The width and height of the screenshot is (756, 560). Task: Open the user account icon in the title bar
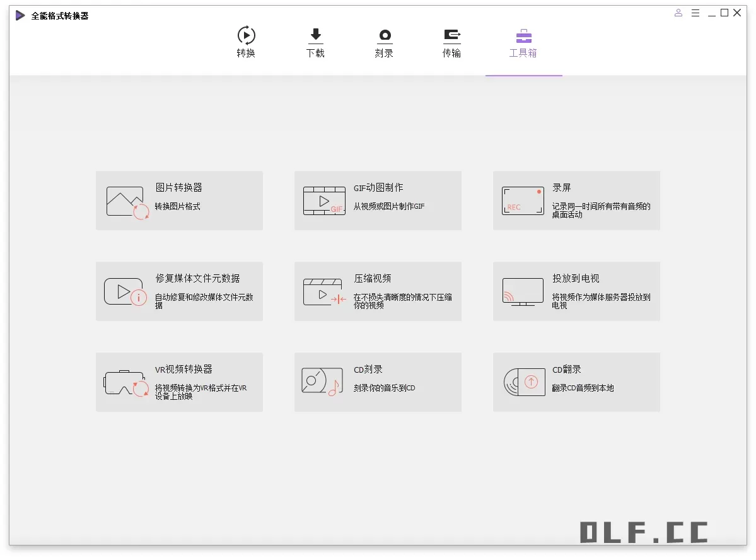(678, 13)
